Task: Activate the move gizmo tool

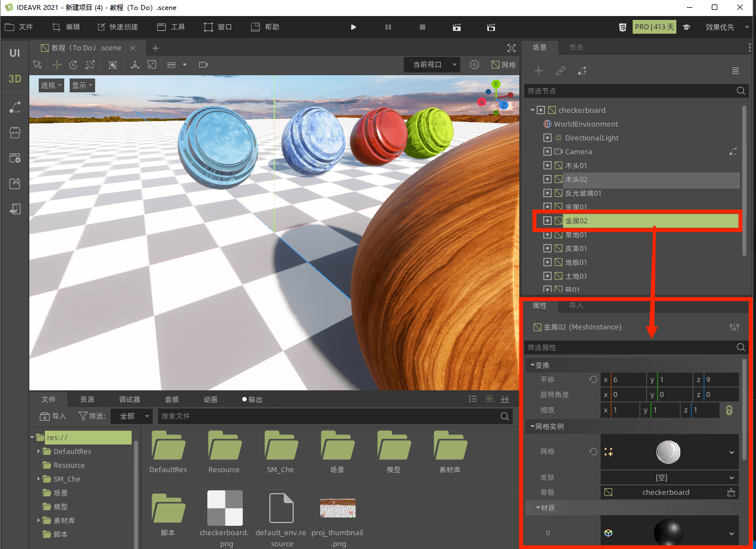Action: pyautogui.click(x=57, y=65)
